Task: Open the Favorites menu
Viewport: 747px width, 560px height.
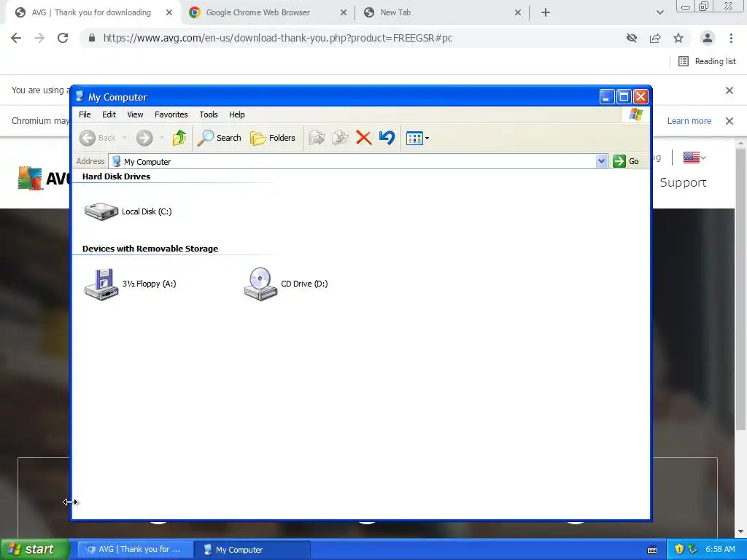Action: 171,114
